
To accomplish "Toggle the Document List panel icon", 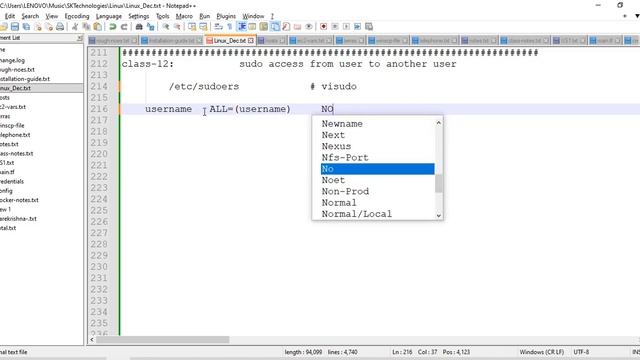I will (275, 27).
